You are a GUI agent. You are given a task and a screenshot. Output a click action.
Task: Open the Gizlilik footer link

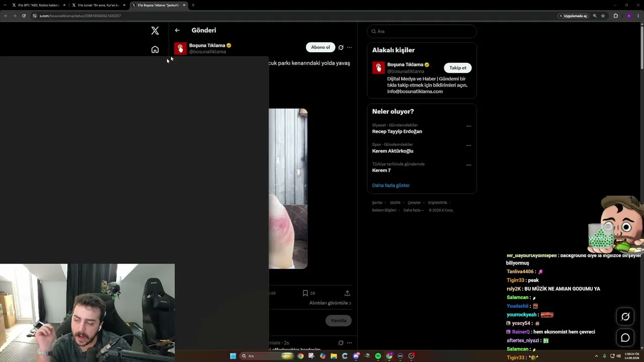395,203
